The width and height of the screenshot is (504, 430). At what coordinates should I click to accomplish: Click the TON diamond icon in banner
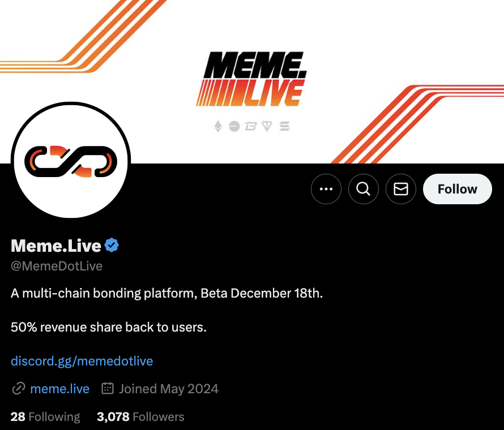(x=267, y=126)
